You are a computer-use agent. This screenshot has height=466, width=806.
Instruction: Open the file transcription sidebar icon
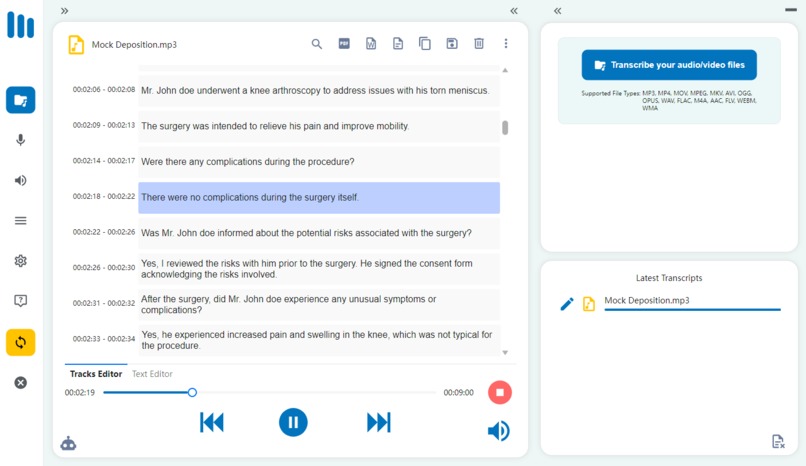click(x=21, y=100)
